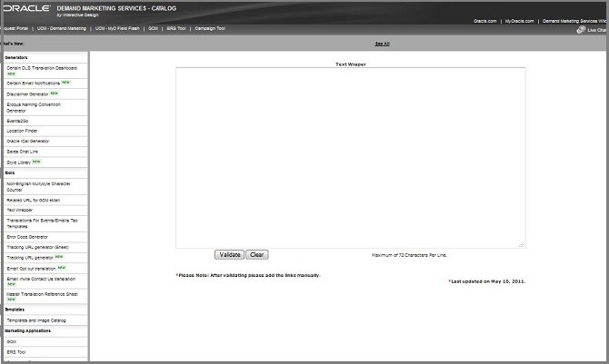609x364 pixels.
Task: Open GCM item in top navigation bar
Action: click(153, 28)
